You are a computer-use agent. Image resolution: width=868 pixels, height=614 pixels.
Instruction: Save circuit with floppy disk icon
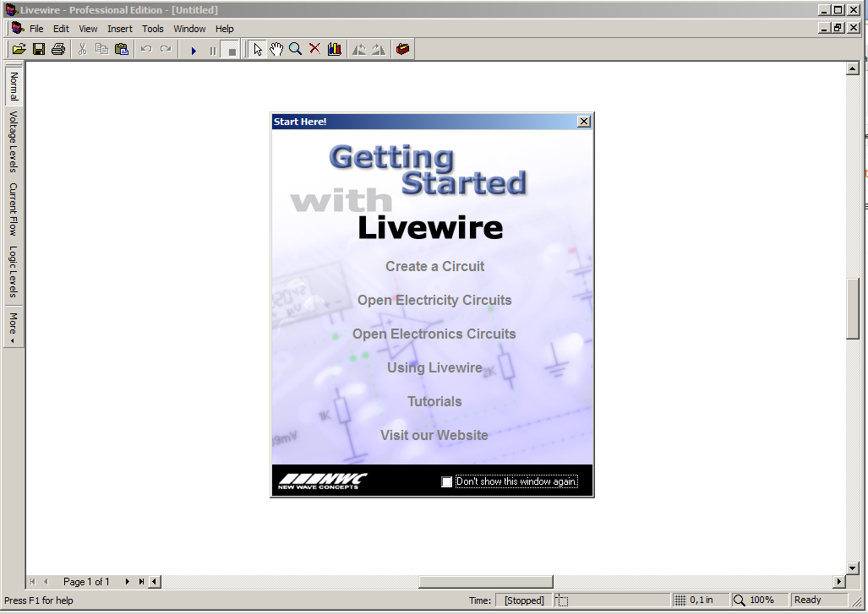pos(39,49)
